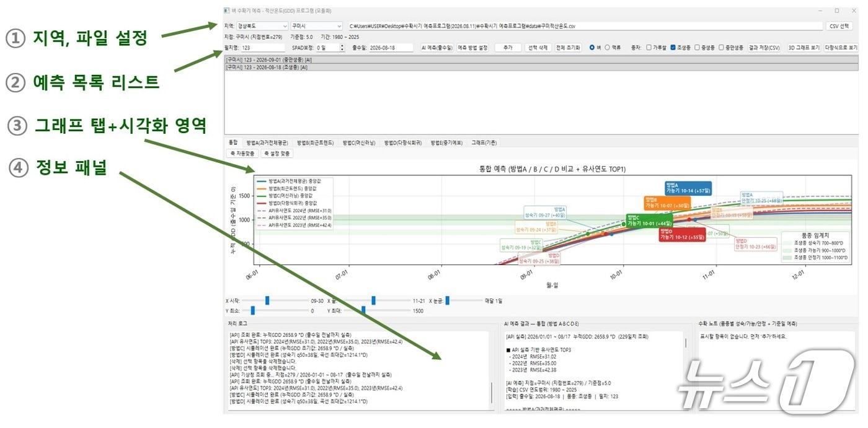Focus the 필지명 input field

click(263, 48)
